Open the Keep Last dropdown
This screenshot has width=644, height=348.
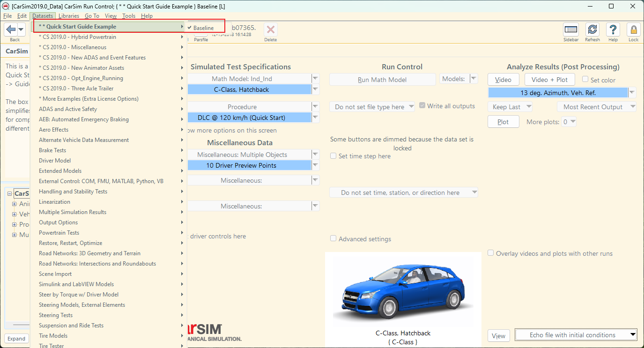[510, 107]
